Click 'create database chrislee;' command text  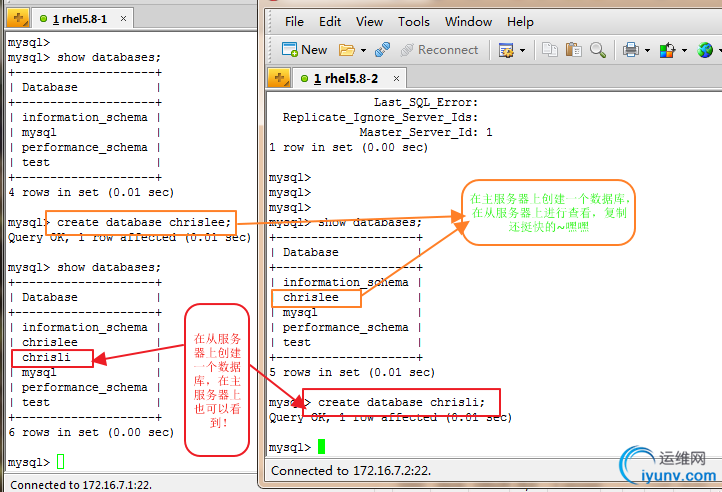point(144,223)
